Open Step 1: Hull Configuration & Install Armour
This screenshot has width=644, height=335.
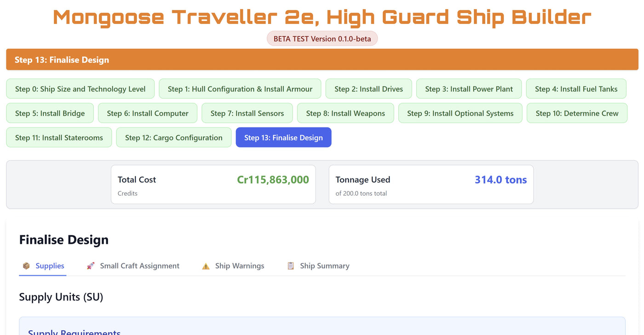click(240, 89)
